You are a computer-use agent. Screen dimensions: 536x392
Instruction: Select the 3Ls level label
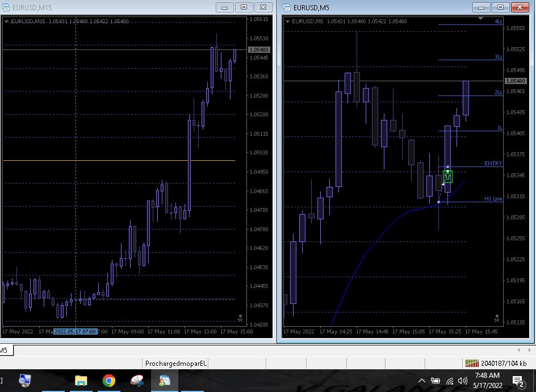[x=499, y=56]
